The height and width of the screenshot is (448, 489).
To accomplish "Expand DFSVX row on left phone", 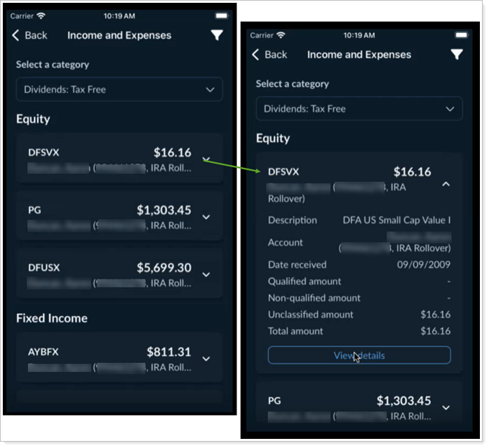I will tap(206, 159).
